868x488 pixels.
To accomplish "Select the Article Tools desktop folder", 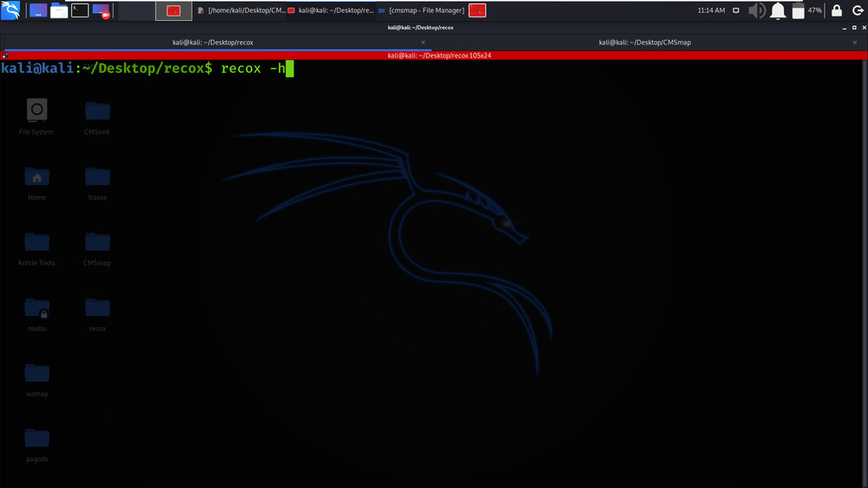I will tap(36, 248).
